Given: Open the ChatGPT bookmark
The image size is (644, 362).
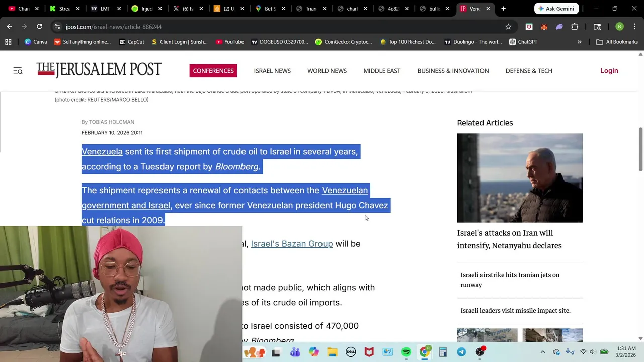Looking at the screenshot, I should point(523,42).
